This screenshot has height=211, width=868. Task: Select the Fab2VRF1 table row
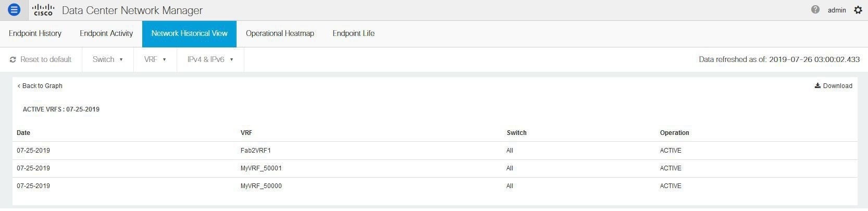coord(256,151)
